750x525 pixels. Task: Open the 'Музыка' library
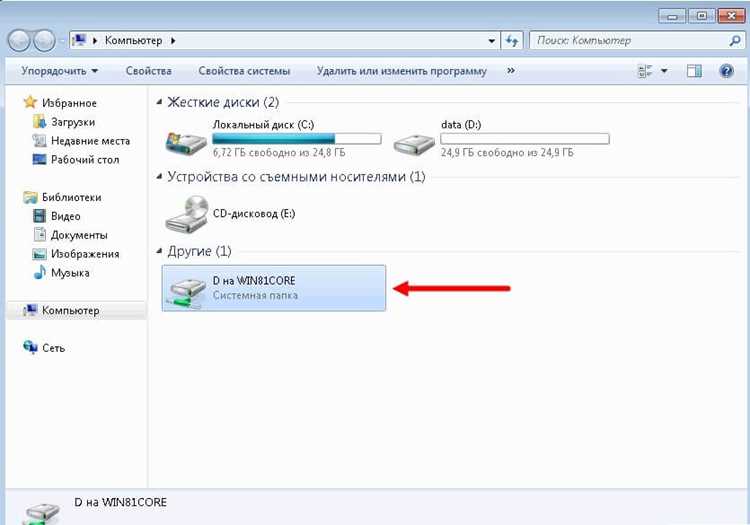pyautogui.click(x=70, y=273)
